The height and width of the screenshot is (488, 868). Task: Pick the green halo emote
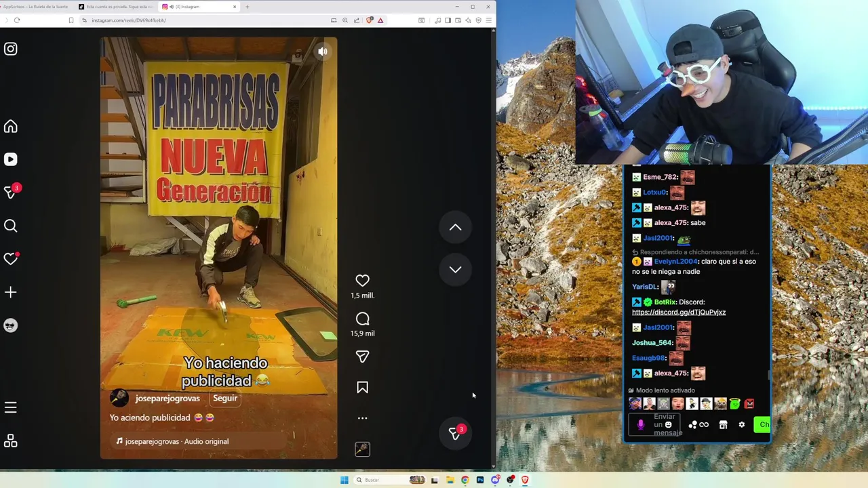tap(734, 404)
